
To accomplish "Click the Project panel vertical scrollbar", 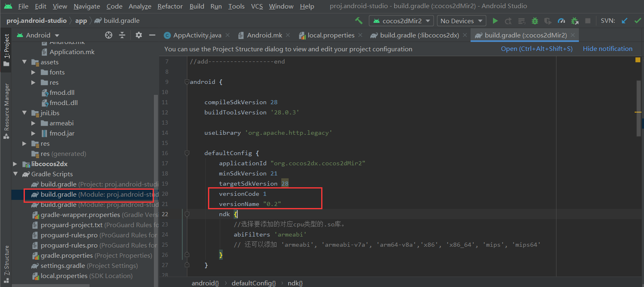I will coord(156,191).
